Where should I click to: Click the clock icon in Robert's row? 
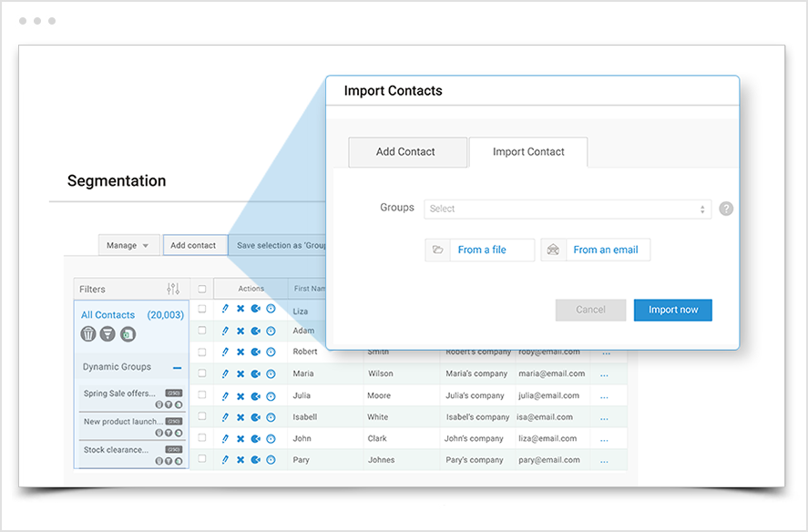click(271, 353)
